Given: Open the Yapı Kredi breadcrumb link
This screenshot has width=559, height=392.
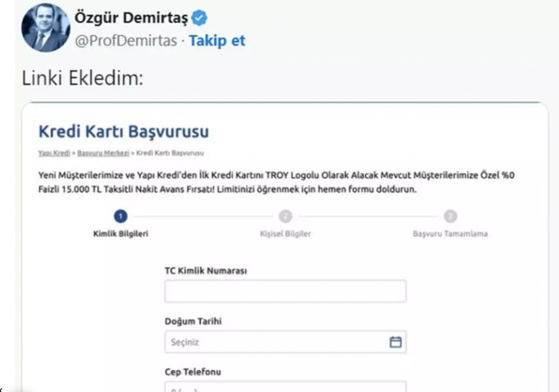Looking at the screenshot, I should coord(54,153).
